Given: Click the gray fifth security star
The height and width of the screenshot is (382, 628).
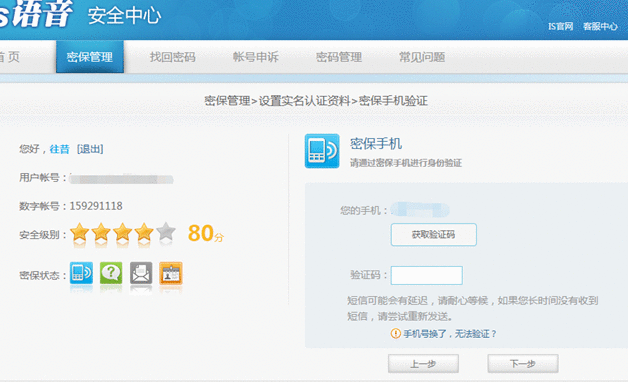Looking at the screenshot, I should click(166, 232).
